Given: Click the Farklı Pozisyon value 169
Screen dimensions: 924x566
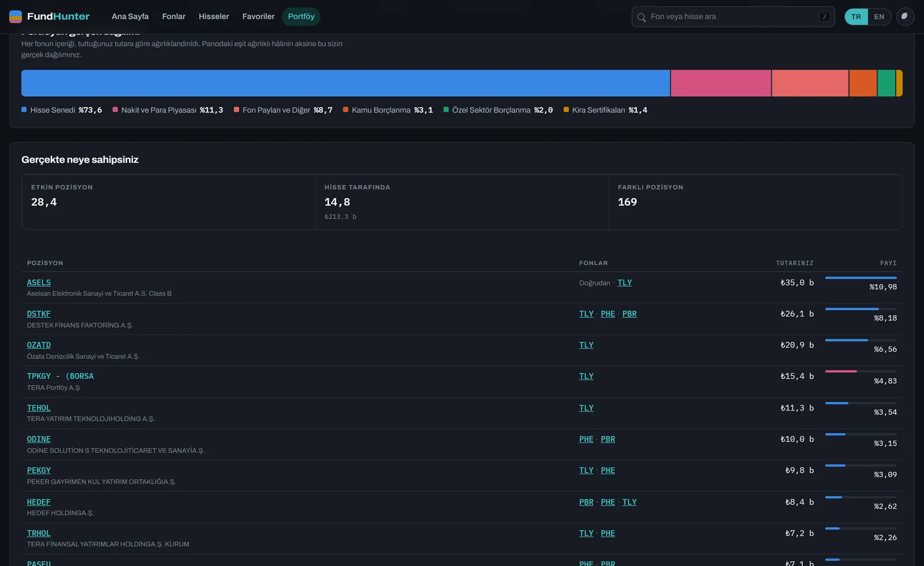Looking at the screenshot, I should pyautogui.click(x=627, y=202).
